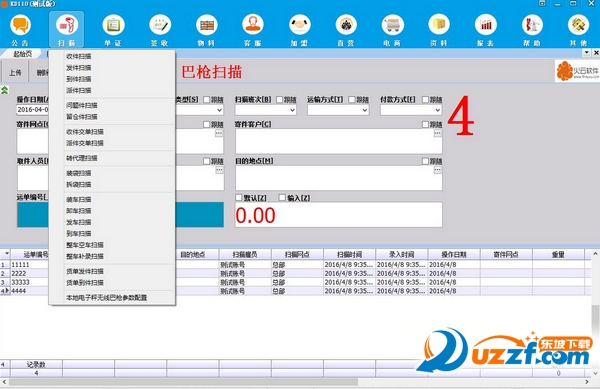Open the tab list dropdown arrow
600x389 pixels.
click(x=587, y=53)
